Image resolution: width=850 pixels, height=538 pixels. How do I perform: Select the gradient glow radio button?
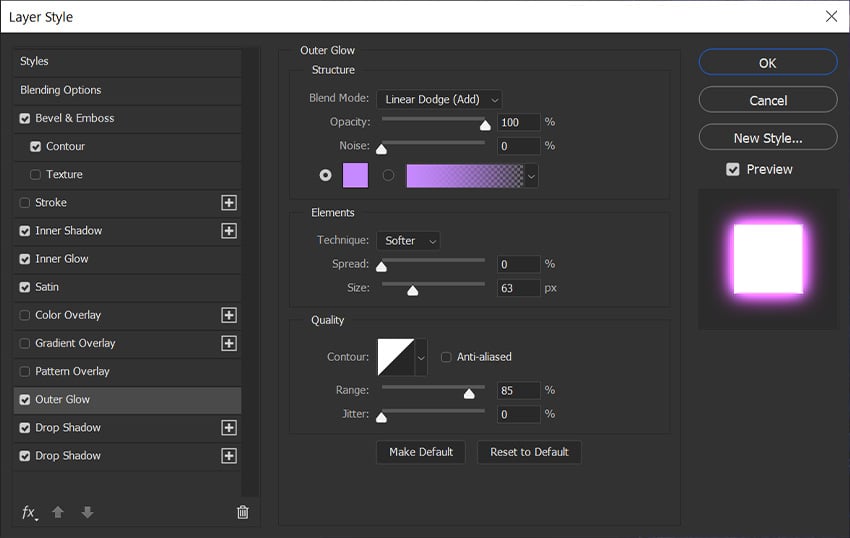(x=388, y=175)
